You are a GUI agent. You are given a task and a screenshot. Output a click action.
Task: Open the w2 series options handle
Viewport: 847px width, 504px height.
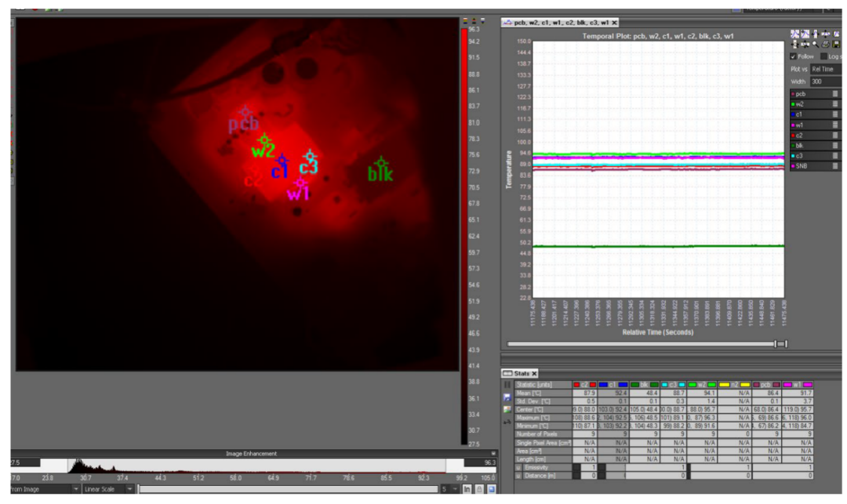(x=835, y=104)
